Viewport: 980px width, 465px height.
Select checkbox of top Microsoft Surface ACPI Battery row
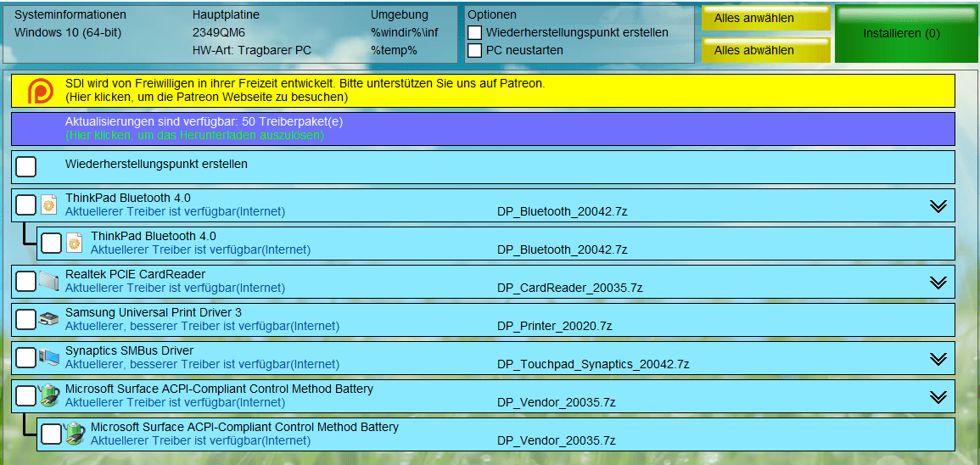coord(25,395)
